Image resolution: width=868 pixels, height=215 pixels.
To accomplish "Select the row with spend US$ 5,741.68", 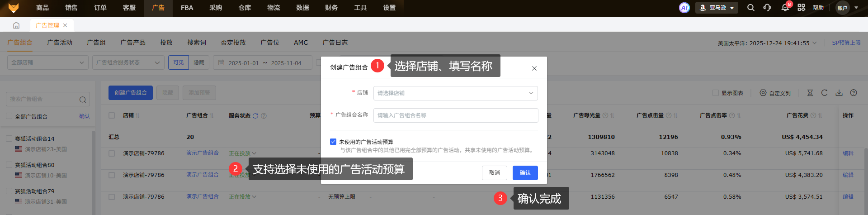I will click(x=112, y=153).
